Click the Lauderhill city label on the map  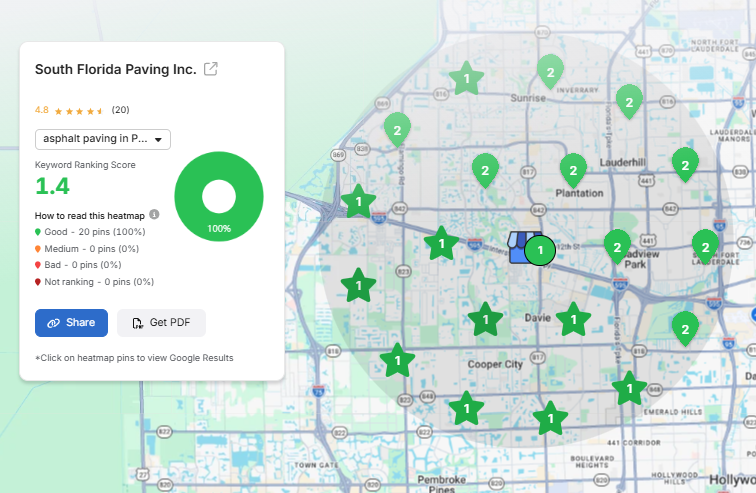pos(622,162)
